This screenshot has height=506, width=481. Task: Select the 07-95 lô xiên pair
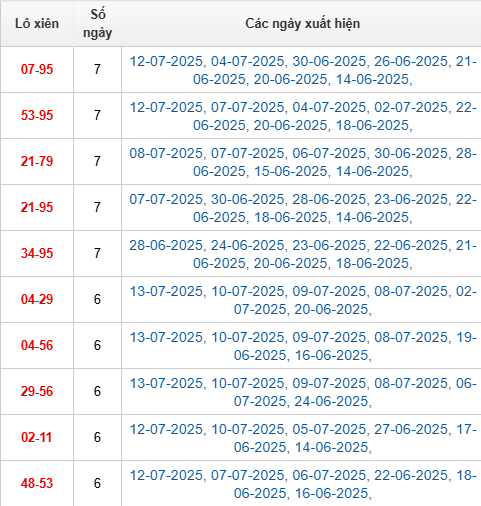click(x=37, y=69)
